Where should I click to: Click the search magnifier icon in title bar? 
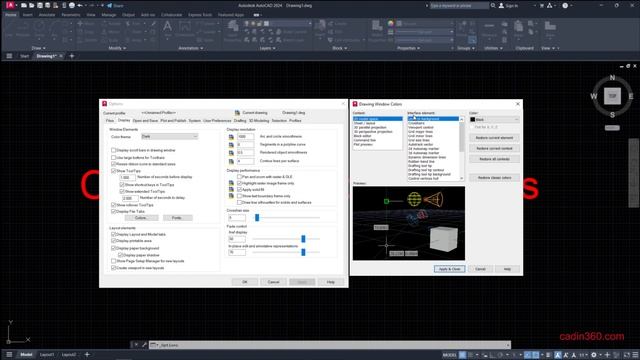[x=493, y=5]
